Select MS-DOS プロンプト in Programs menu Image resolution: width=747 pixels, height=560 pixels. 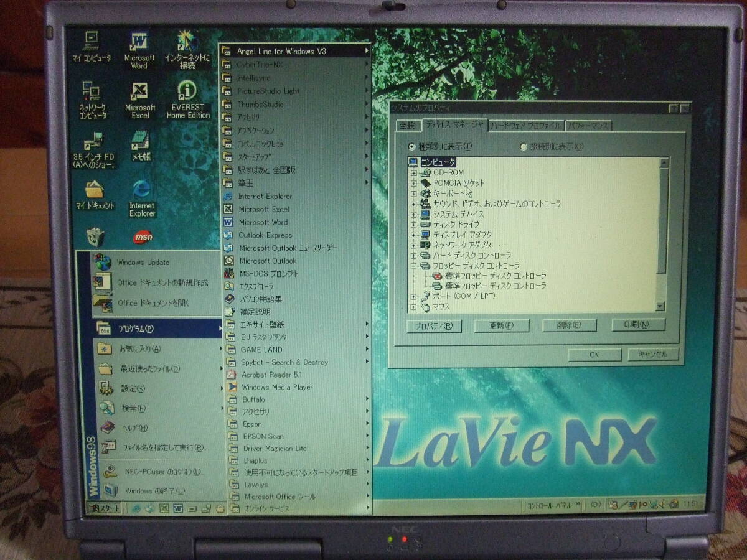pyautogui.click(x=268, y=274)
